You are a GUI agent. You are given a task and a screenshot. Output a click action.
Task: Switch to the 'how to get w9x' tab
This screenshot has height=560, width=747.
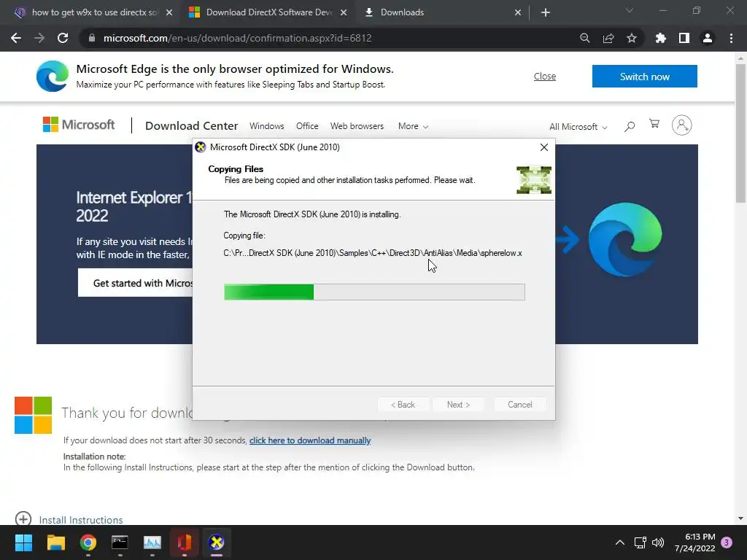[x=94, y=12]
